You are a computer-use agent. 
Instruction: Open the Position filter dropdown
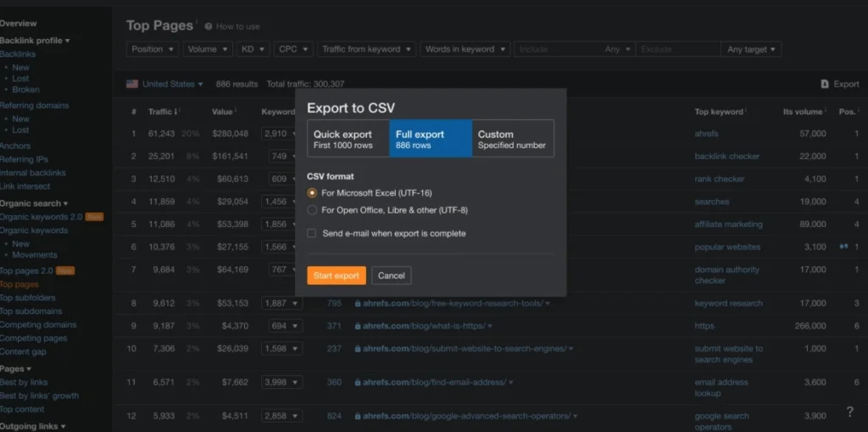(x=153, y=49)
